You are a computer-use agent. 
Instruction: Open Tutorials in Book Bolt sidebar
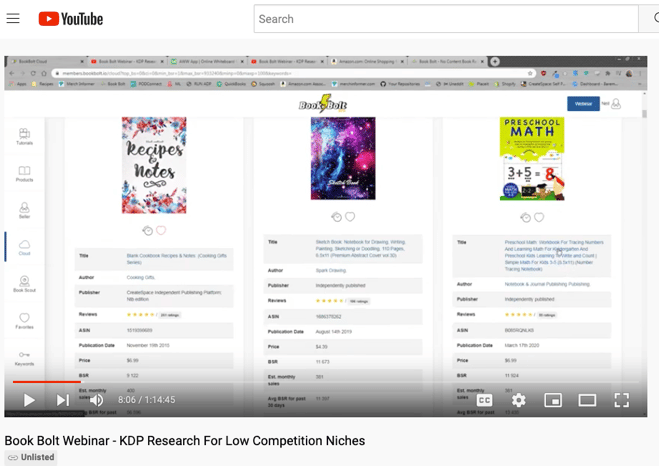tap(24, 137)
